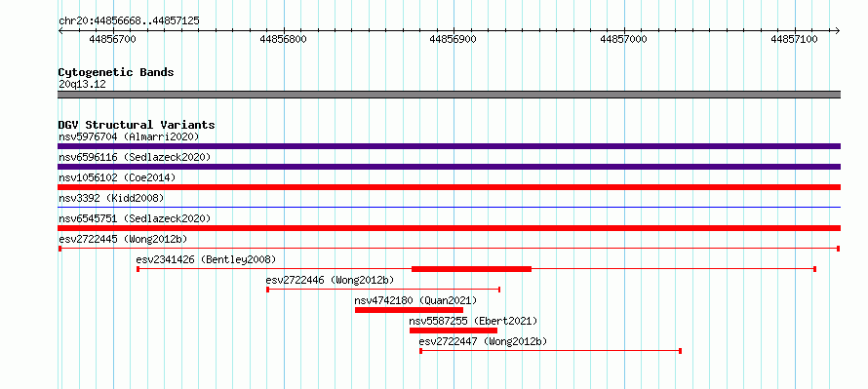Click the nsv3392 (Kidd2008) label

coord(111,198)
